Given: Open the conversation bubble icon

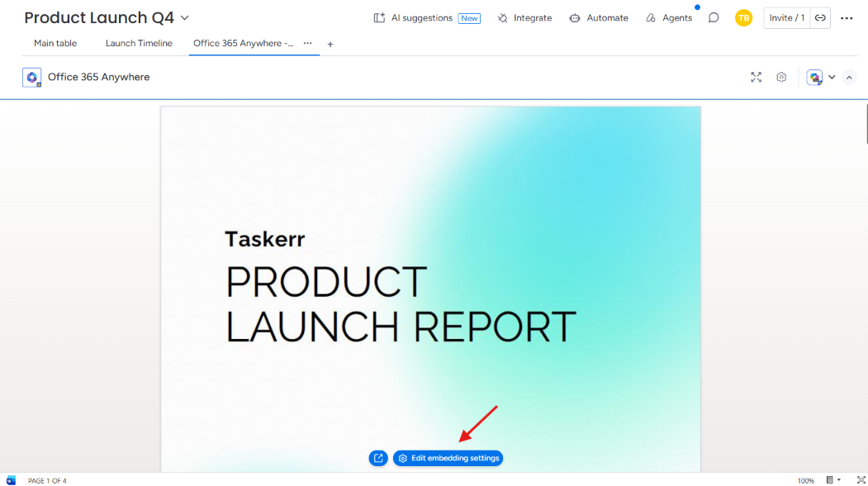Looking at the screenshot, I should click(x=714, y=17).
